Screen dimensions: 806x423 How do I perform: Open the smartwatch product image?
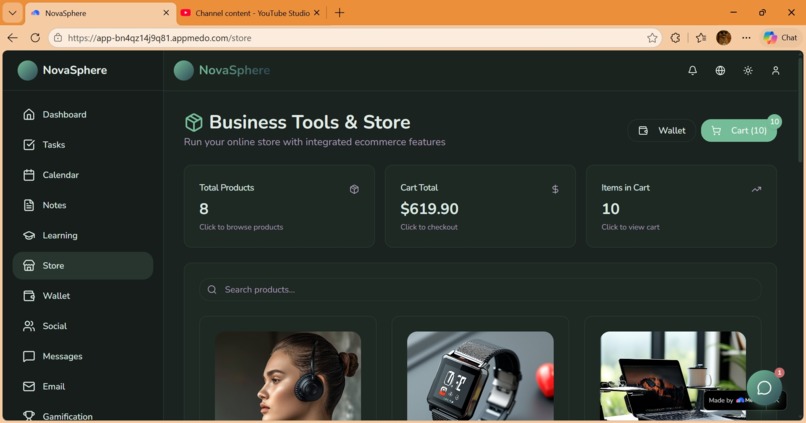480,376
